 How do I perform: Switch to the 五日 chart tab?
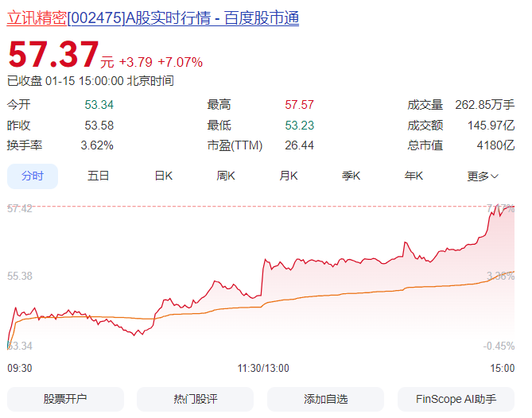(98, 176)
